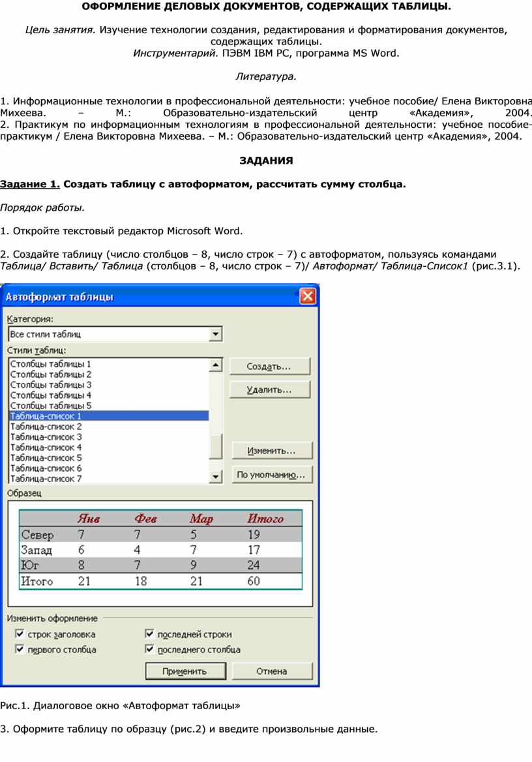Toggle the строк заголовка checkbox
532x762 pixels.
(20, 633)
